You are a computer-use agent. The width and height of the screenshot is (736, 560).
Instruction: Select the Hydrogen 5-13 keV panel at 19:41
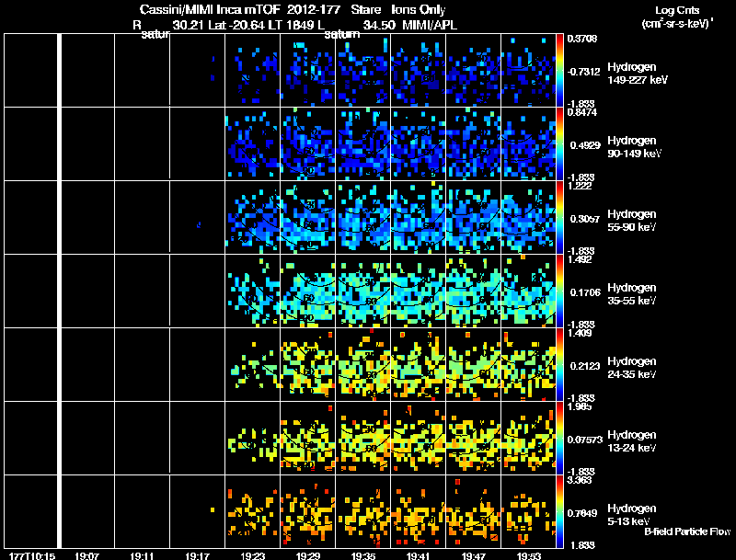(419, 511)
